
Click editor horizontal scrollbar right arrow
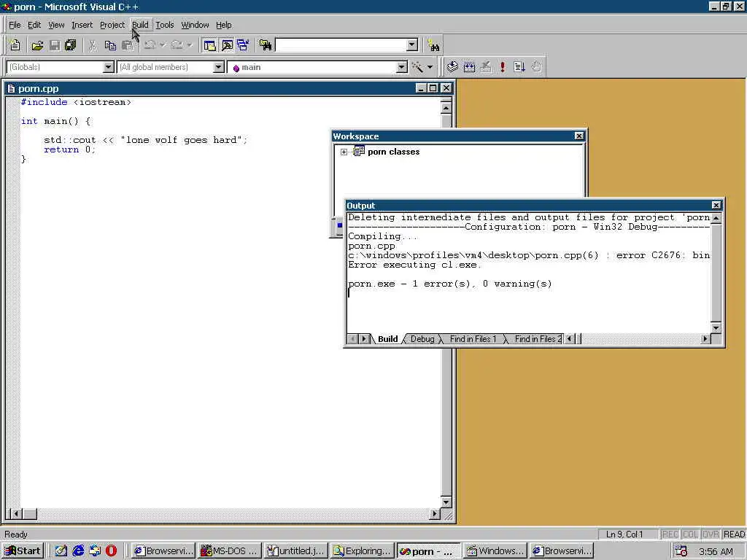click(x=434, y=514)
